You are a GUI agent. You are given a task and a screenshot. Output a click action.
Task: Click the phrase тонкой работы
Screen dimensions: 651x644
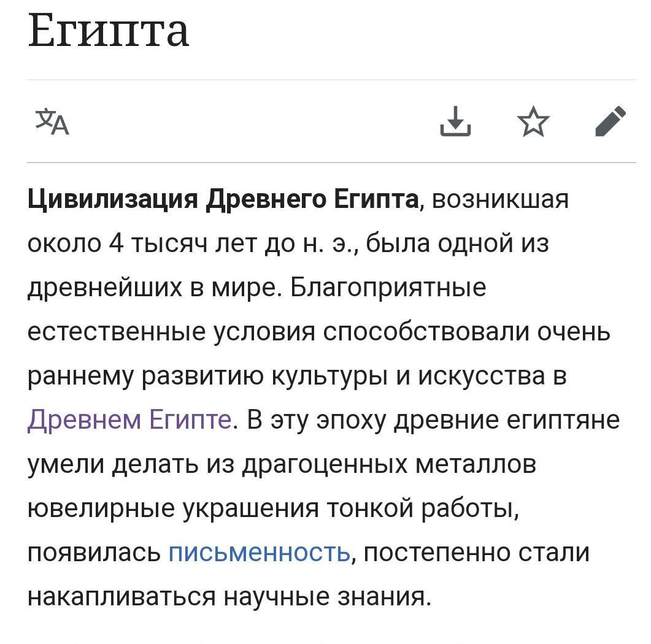(x=423, y=508)
